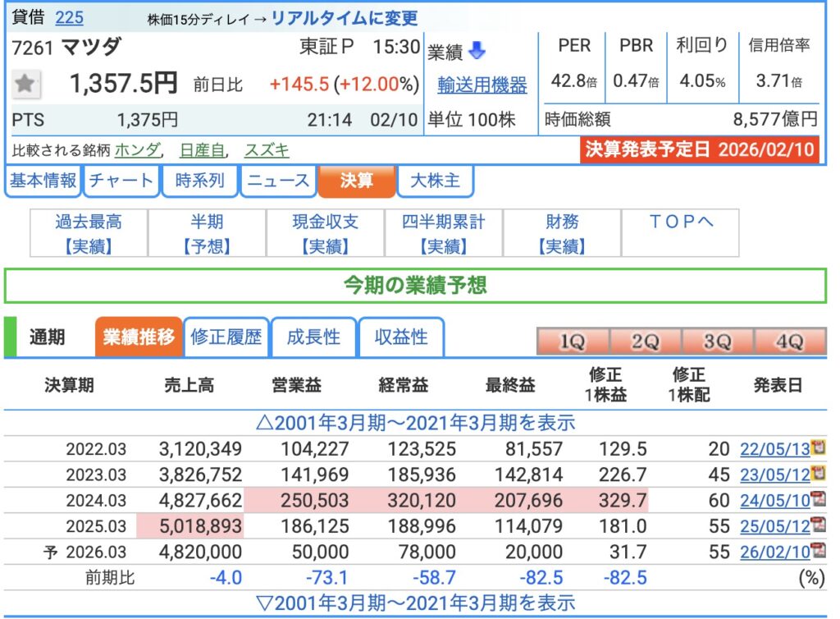Switch to the 3Q quarterly button
Screen dimensions: 840x619
pyautogui.click(x=716, y=342)
